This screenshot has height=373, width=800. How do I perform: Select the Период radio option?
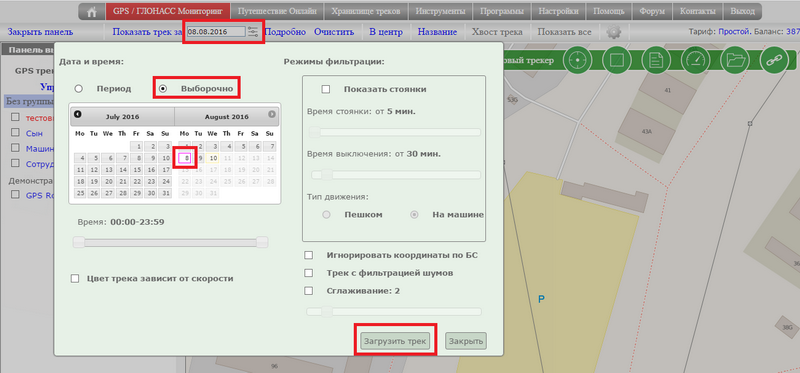click(78, 89)
